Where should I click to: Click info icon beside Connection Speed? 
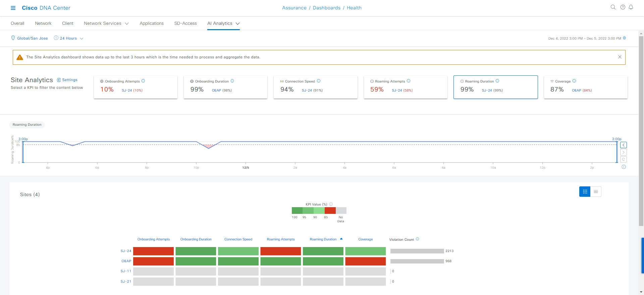319,81
